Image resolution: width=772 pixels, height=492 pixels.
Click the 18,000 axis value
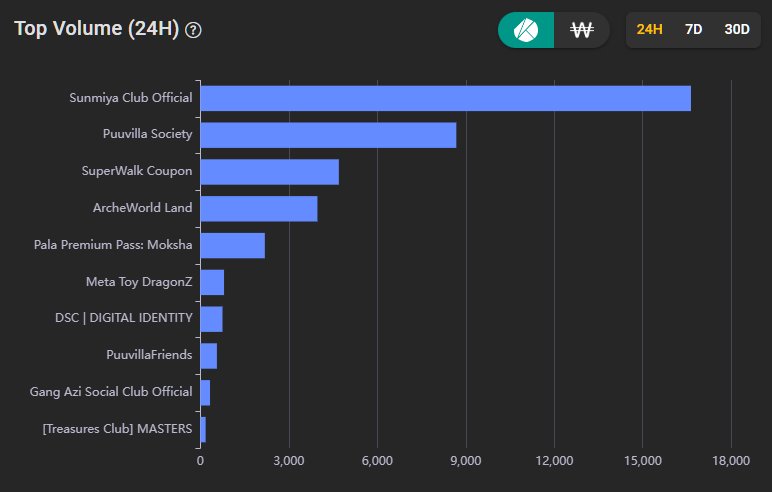click(731, 461)
